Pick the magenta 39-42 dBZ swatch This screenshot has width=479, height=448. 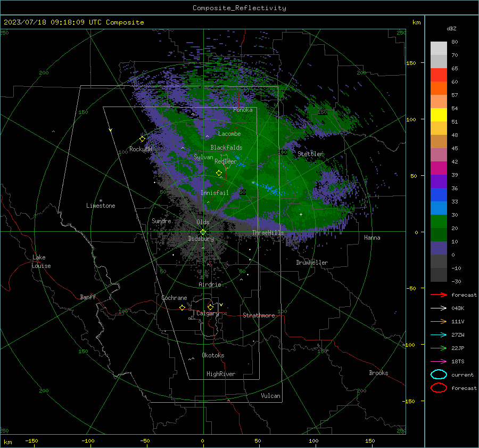point(439,168)
